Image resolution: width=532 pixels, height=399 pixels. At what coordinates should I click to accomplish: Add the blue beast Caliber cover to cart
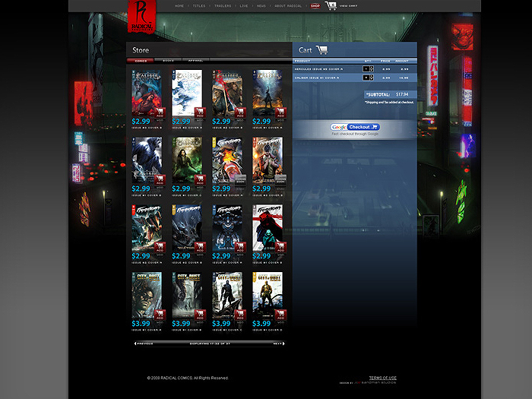pos(160,180)
